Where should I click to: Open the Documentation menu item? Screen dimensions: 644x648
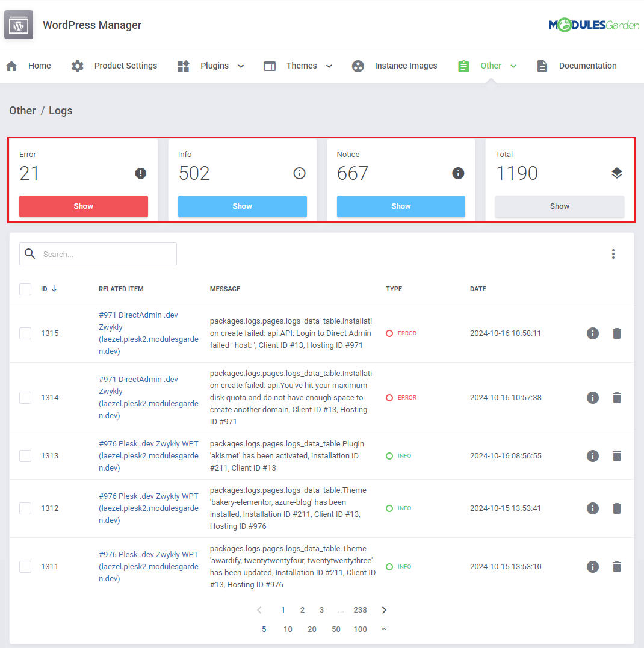click(x=588, y=66)
